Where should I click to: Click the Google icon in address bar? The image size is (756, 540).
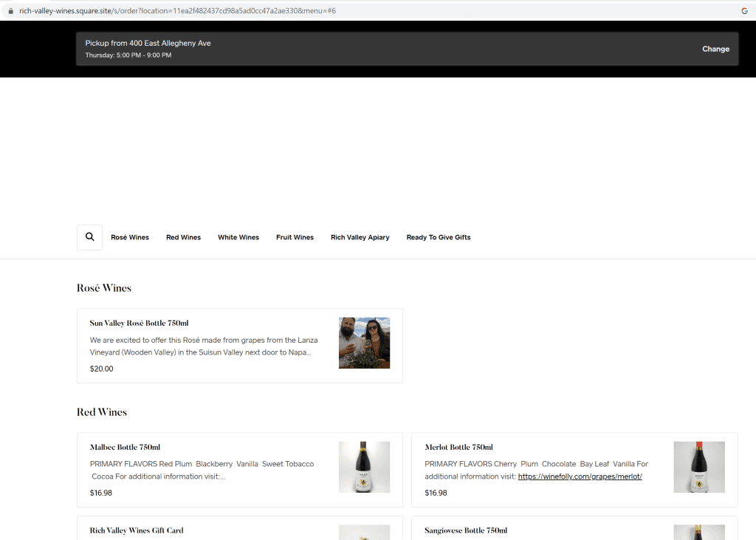[x=744, y=10]
